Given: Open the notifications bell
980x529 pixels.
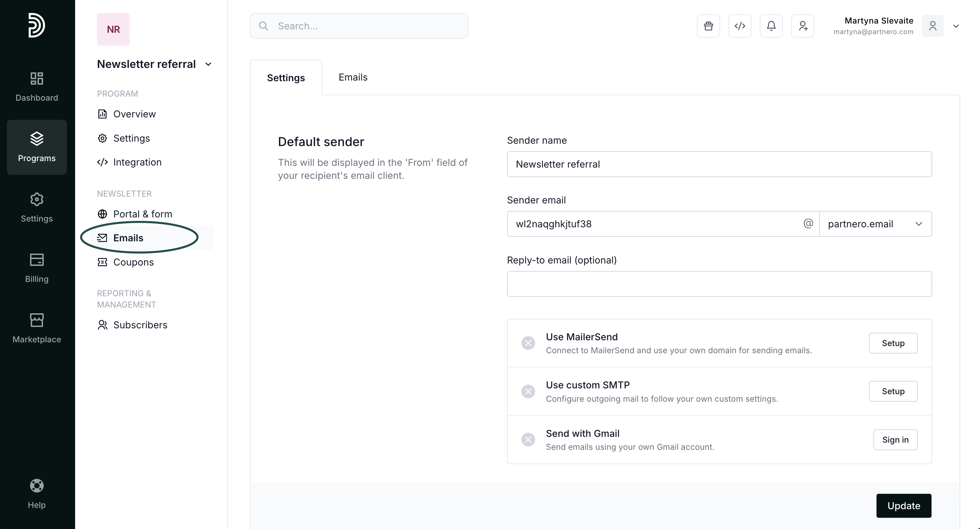Looking at the screenshot, I should click(x=771, y=26).
